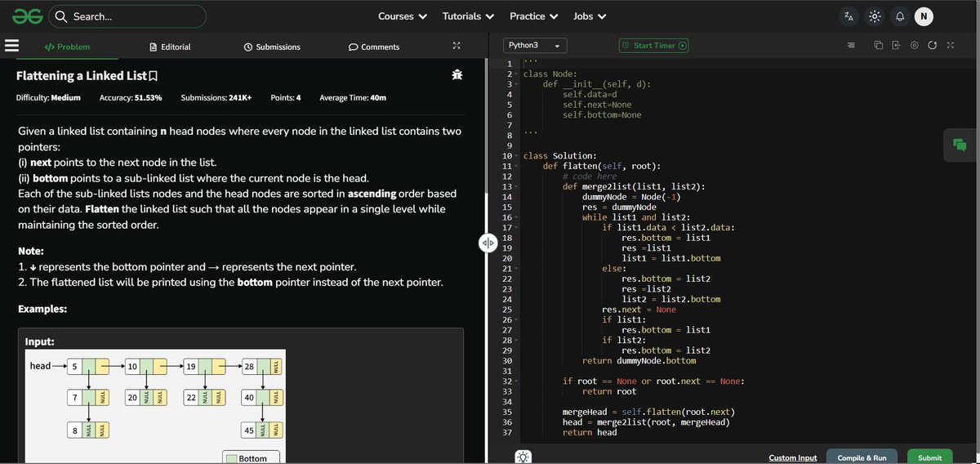The height and width of the screenshot is (464, 980).
Task: Click the 'Difficulty: Medium' label
Action: [48, 98]
